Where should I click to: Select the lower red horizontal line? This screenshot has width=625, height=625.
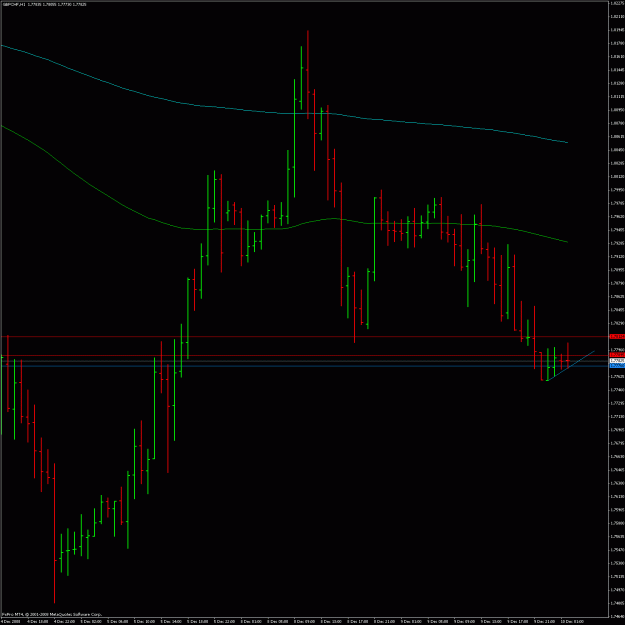pyautogui.click(x=305, y=355)
